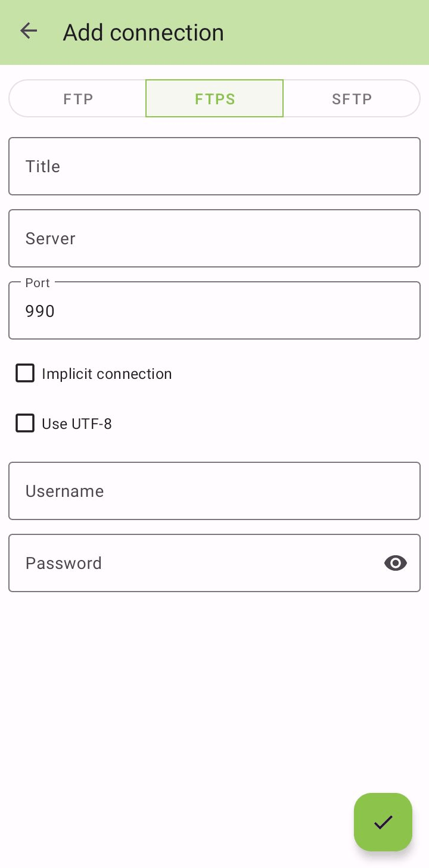This screenshot has height=868, width=429.
Task: Click the Title input field
Action: click(214, 166)
